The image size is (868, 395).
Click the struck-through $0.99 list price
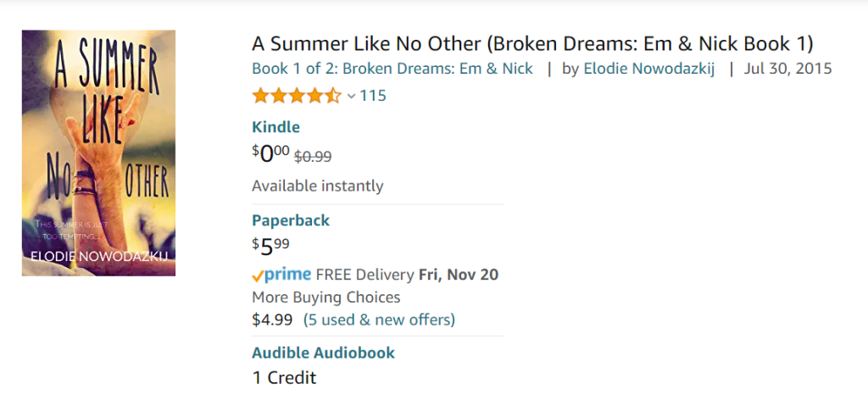tap(312, 156)
